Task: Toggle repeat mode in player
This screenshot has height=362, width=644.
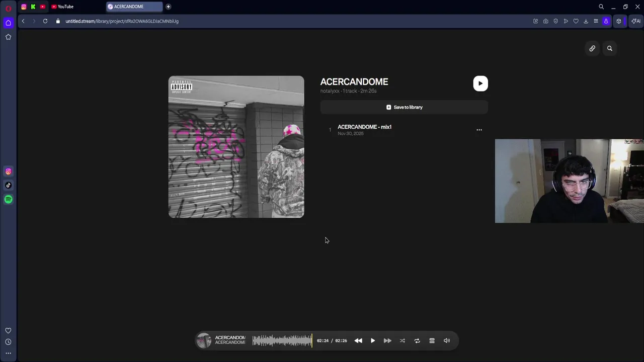Action: coord(417,341)
